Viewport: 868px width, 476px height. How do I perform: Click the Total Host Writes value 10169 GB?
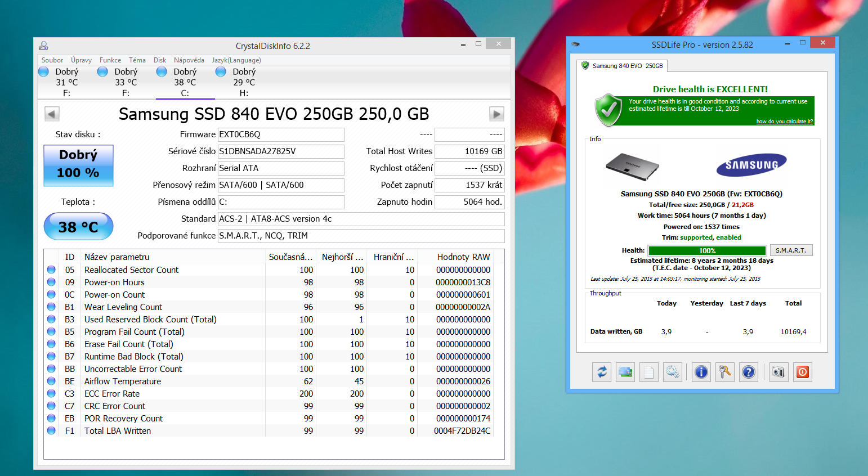point(469,151)
